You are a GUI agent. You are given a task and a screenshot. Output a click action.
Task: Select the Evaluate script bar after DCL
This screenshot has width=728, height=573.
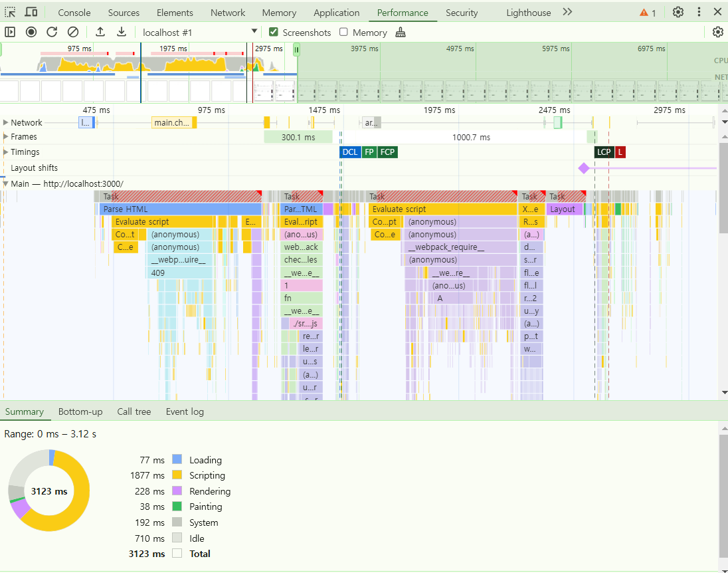pos(443,209)
